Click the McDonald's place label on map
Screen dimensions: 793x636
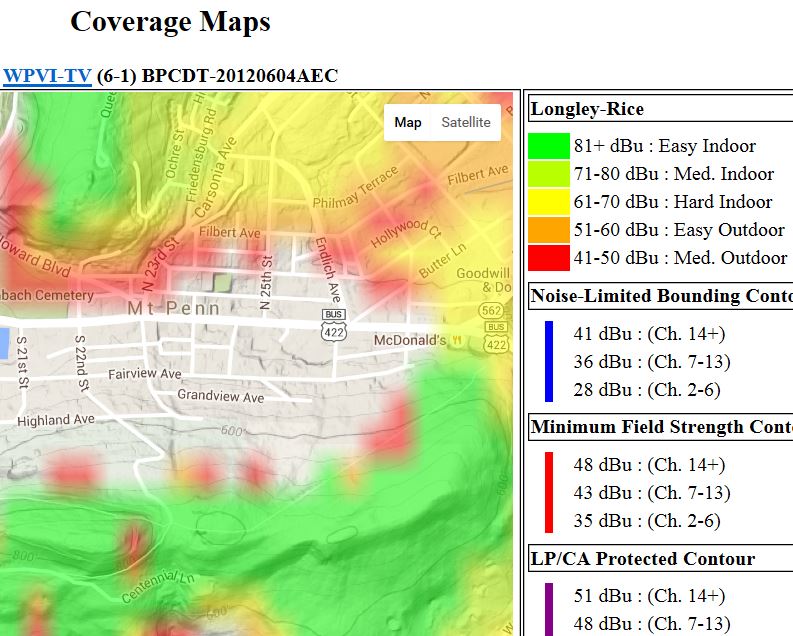409,341
